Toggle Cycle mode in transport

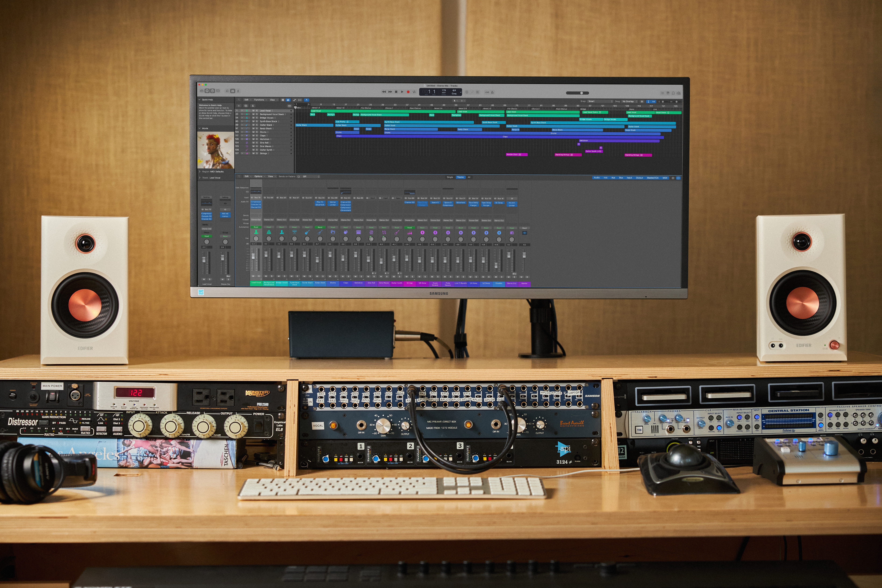click(x=414, y=92)
